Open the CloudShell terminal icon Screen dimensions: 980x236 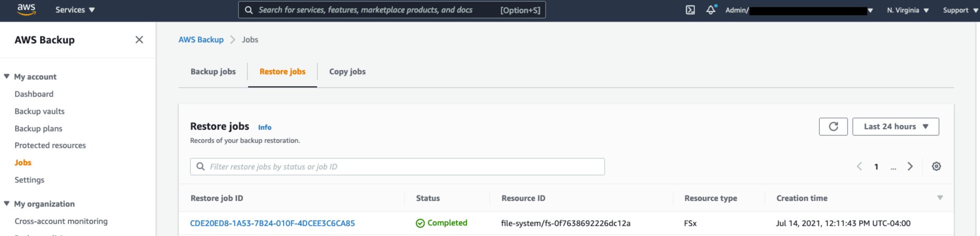pos(690,10)
